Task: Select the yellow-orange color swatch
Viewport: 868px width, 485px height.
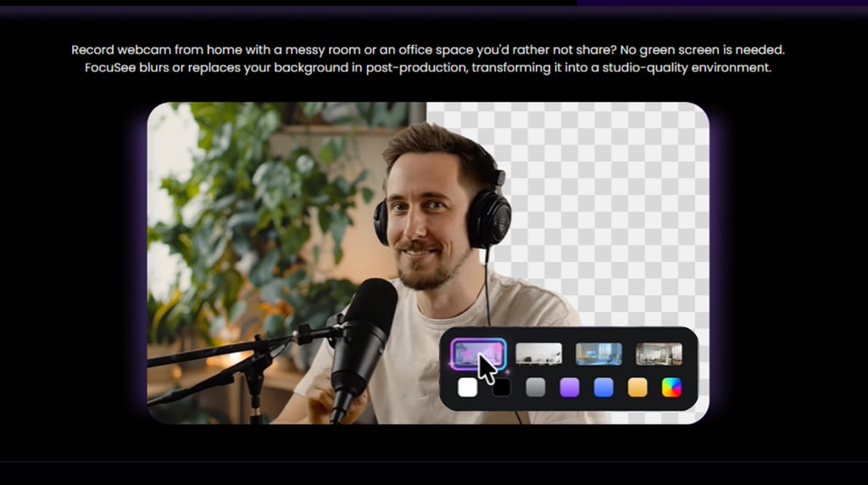Action: click(x=637, y=387)
